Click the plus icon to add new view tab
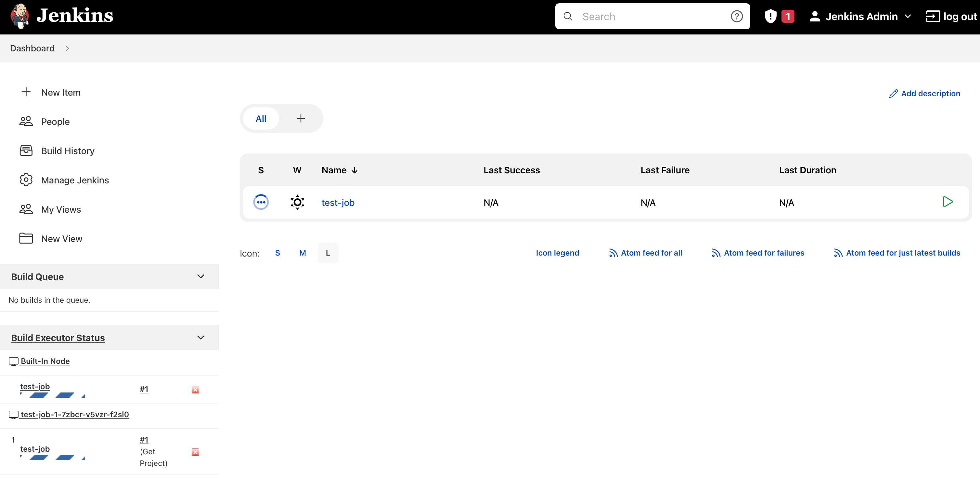980x478 pixels. (301, 118)
